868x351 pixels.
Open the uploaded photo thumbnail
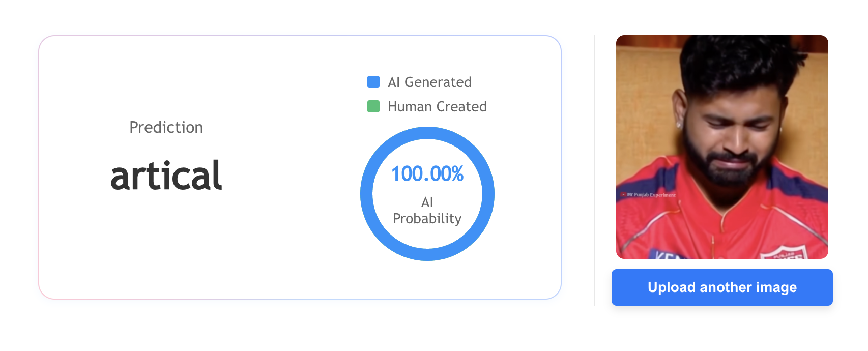(722, 147)
